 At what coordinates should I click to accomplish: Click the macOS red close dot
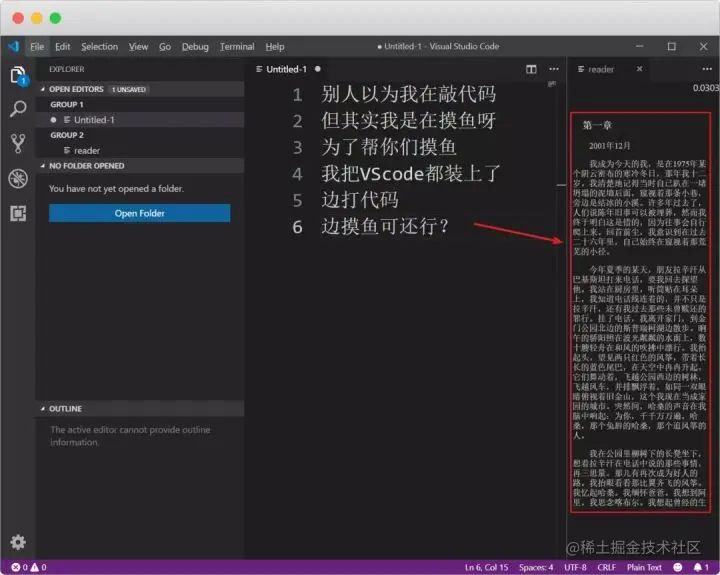coord(18,18)
